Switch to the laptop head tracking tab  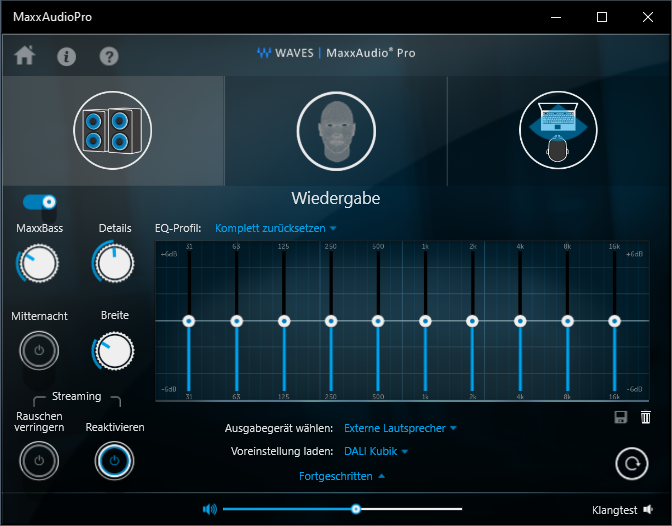point(558,130)
